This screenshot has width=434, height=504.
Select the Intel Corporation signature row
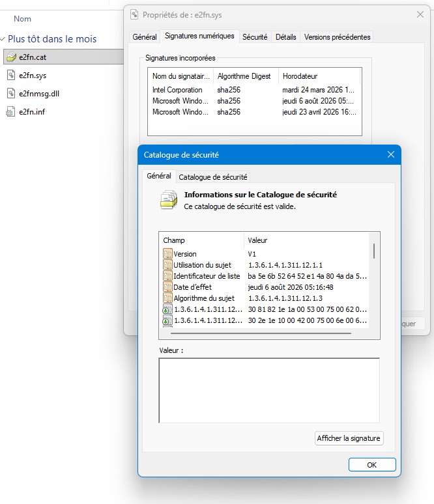click(254, 90)
